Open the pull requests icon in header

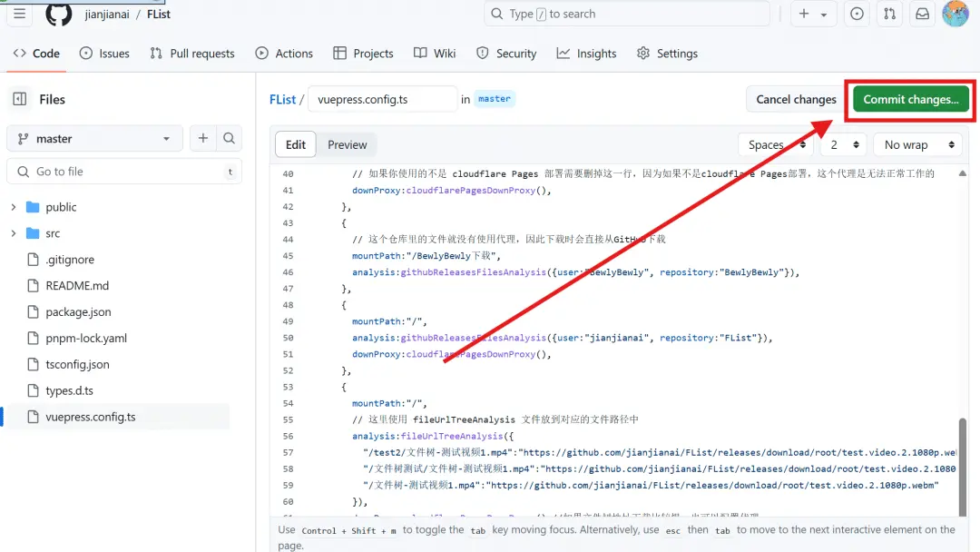click(889, 14)
